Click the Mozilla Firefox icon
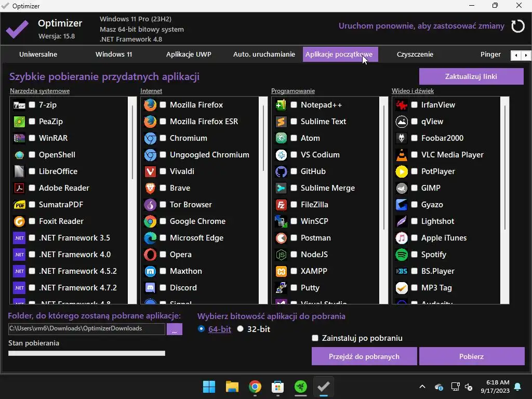This screenshot has width=532, height=399. (x=150, y=105)
